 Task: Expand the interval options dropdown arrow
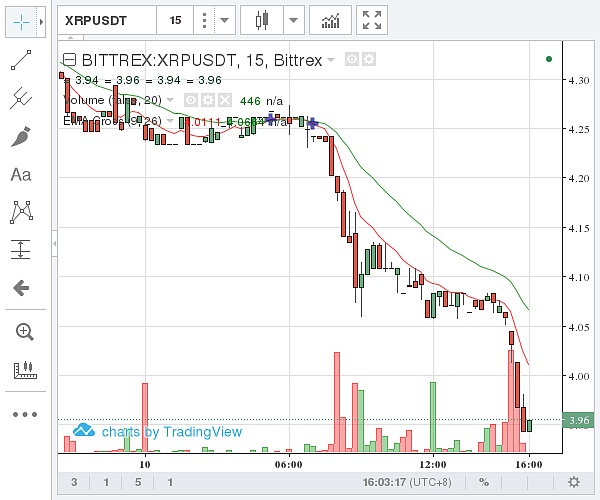pos(225,19)
